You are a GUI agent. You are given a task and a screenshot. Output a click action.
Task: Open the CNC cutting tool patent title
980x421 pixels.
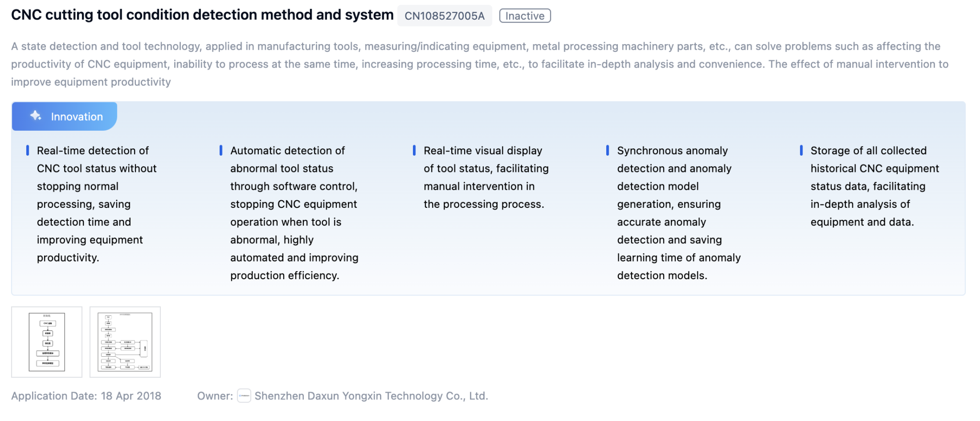pos(202,15)
